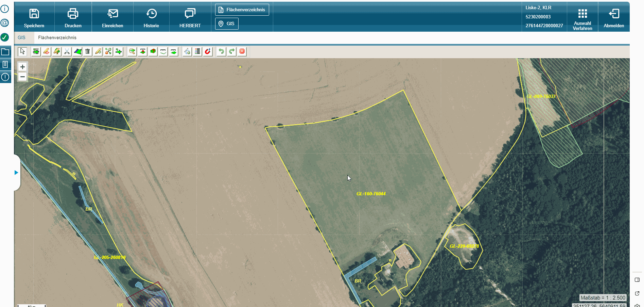Open the Historie view

[x=151, y=18]
